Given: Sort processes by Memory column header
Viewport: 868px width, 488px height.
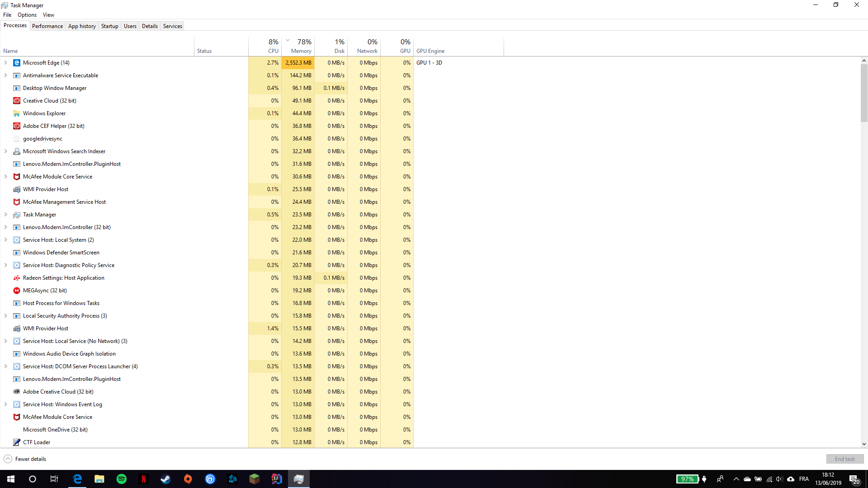Looking at the screenshot, I should pyautogui.click(x=298, y=47).
